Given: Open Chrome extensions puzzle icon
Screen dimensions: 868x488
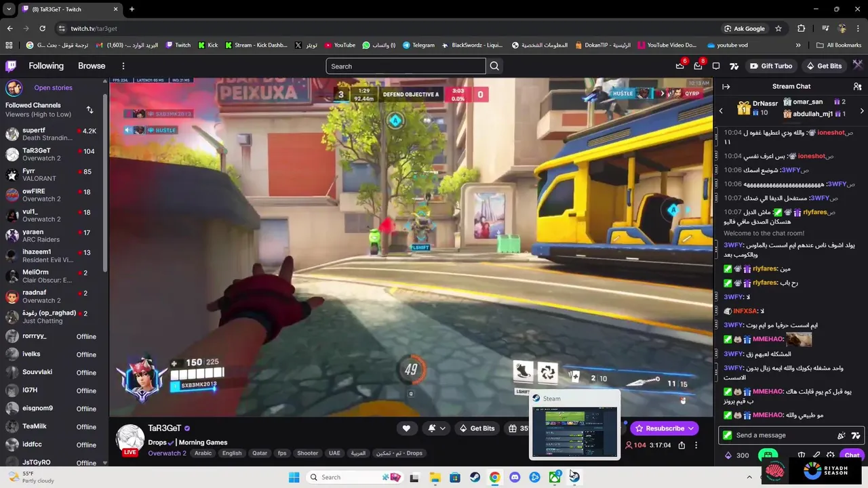Looking at the screenshot, I should pyautogui.click(x=801, y=28).
